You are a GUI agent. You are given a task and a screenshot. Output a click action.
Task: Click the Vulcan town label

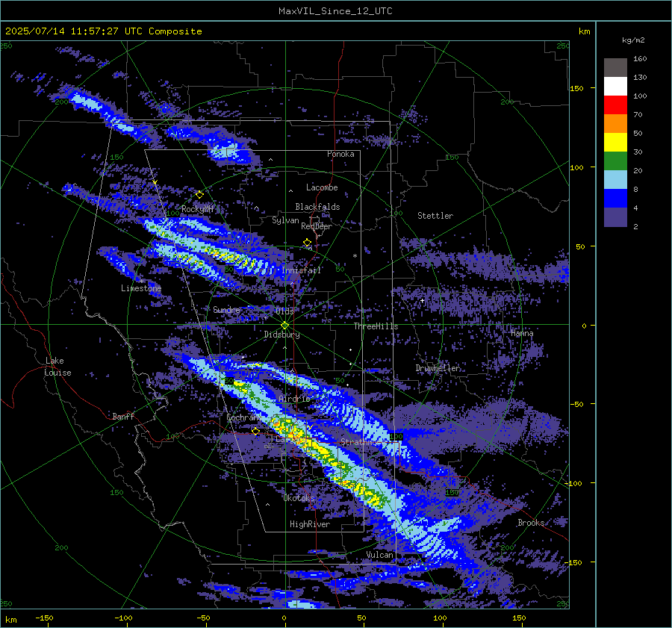pyautogui.click(x=379, y=555)
